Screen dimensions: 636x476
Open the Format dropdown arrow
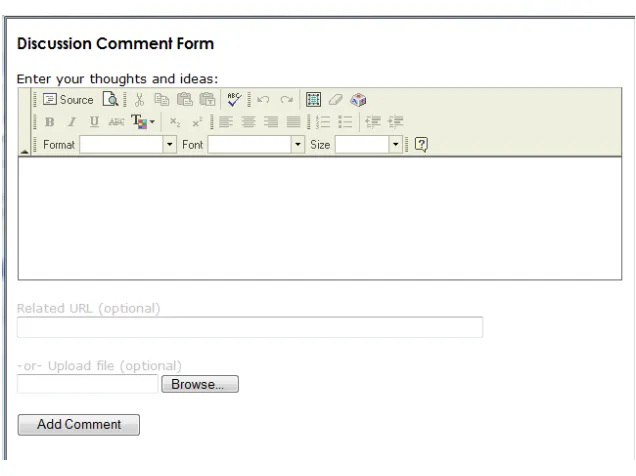[170, 144]
